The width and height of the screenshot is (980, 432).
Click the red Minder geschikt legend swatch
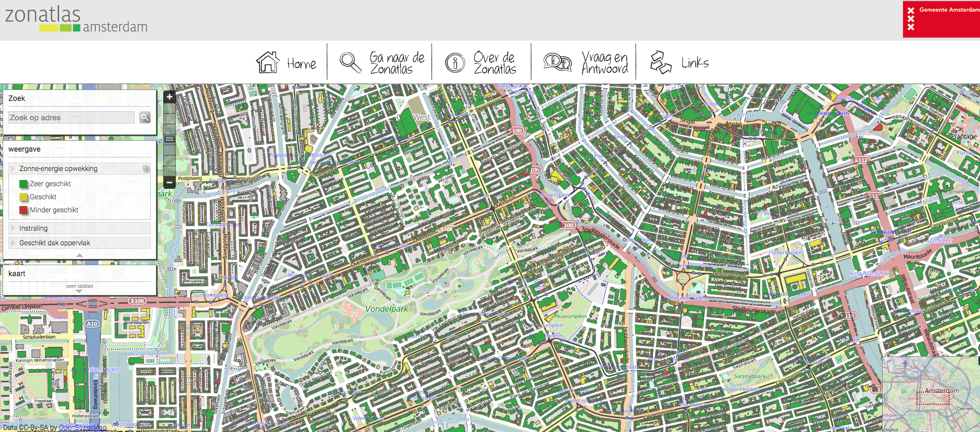[x=23, y=210]
